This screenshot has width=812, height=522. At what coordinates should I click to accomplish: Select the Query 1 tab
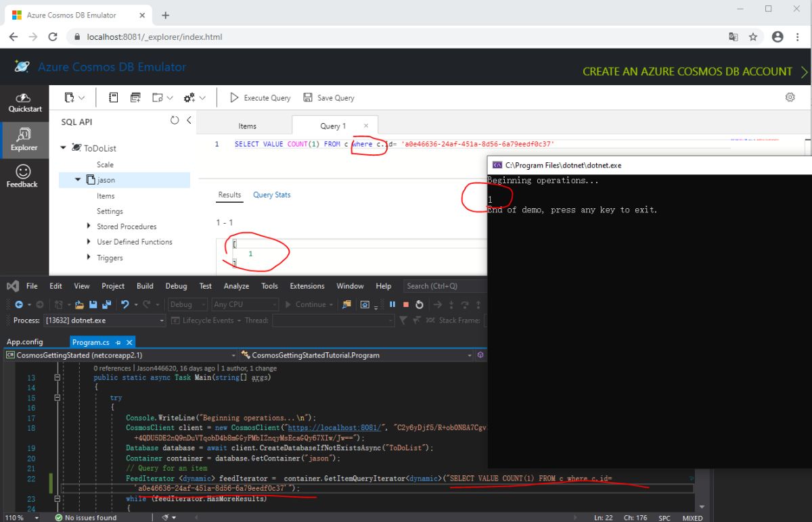click(333, 126)
